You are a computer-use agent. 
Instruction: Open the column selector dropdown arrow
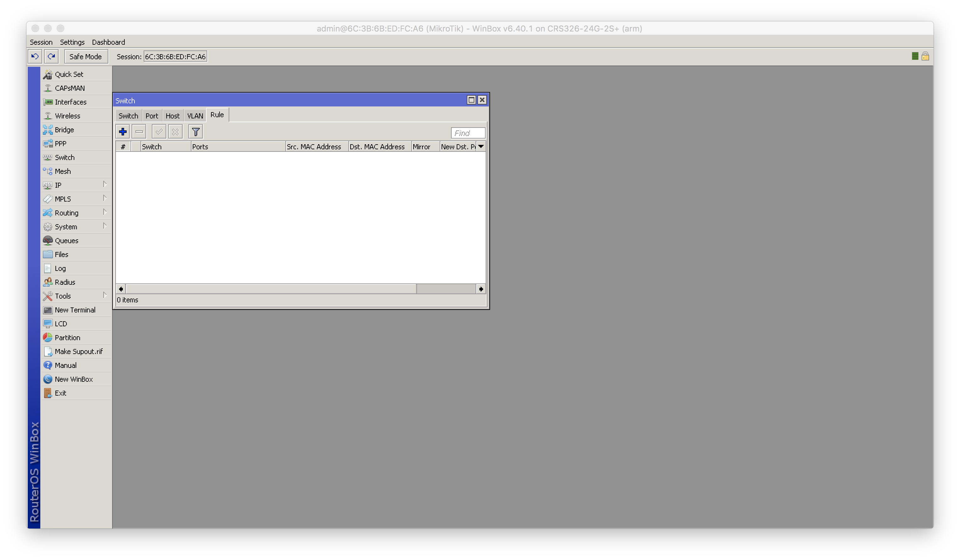click(481, 147)
